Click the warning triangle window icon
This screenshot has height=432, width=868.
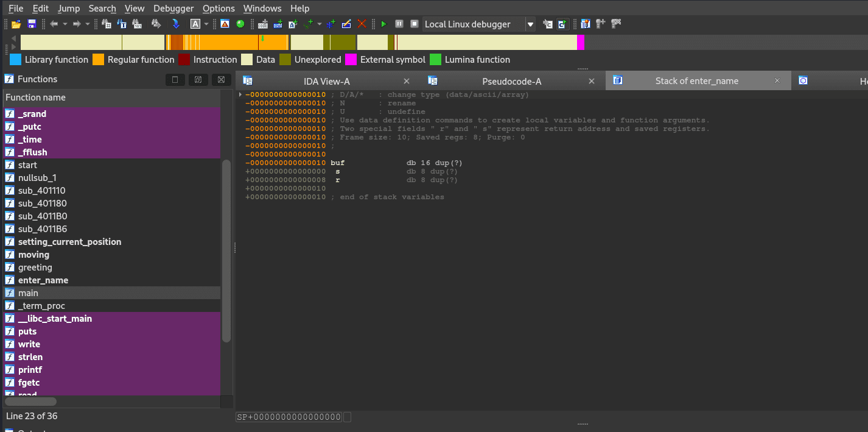225,24
